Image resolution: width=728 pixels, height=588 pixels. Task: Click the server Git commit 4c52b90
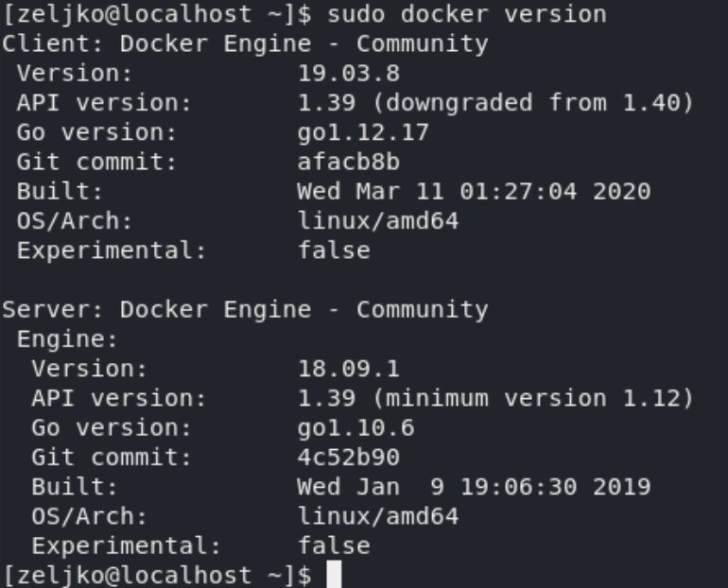349,458
